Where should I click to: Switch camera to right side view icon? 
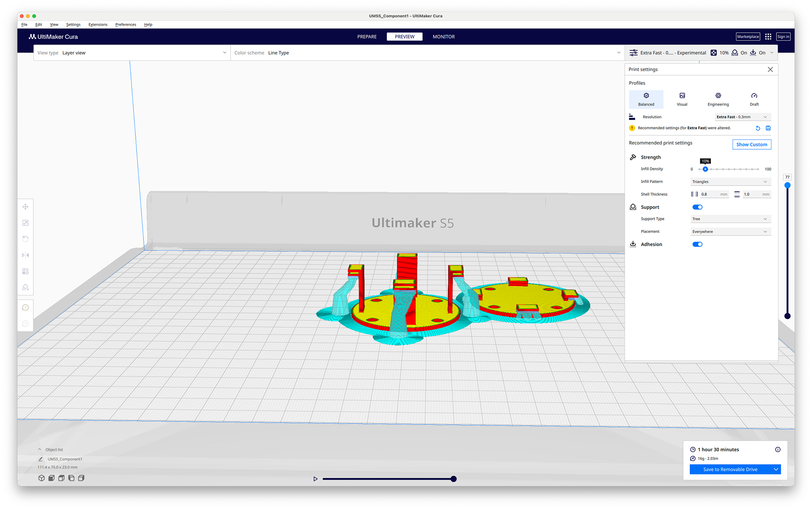tap(81, 478)
